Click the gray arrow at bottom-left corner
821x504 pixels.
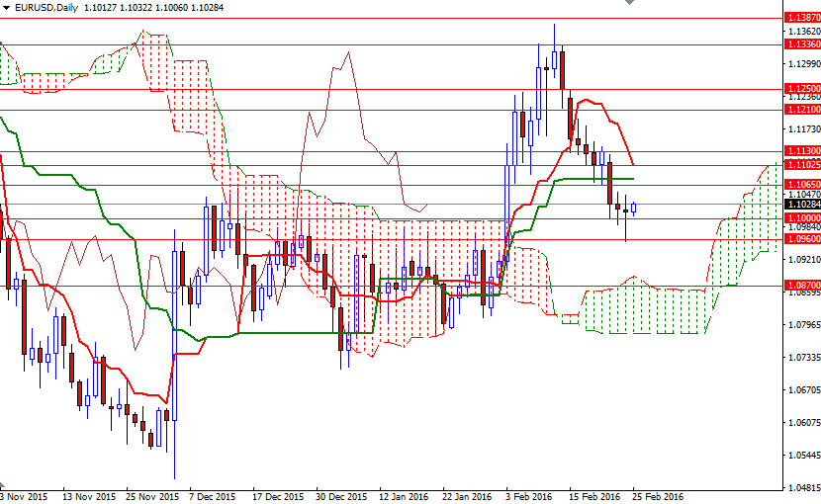tap(3, 485)
